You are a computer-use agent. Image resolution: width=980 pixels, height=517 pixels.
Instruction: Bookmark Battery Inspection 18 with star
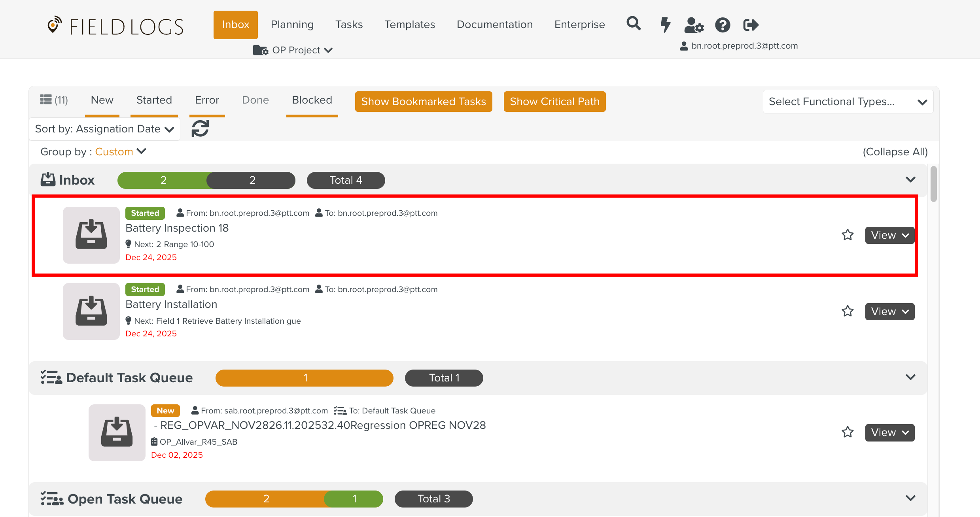tap(848, 235)
